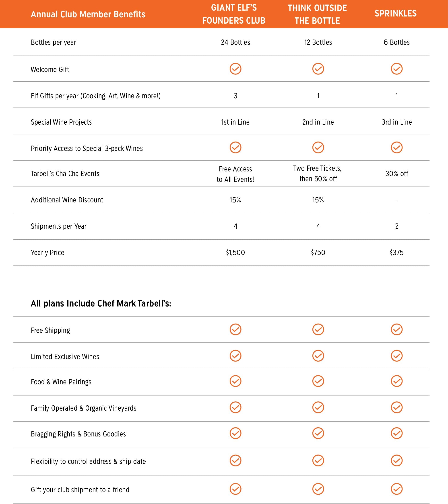Click Flexibility to control address checkmark, middle column
448x504 pixels.
coord(318,461)
